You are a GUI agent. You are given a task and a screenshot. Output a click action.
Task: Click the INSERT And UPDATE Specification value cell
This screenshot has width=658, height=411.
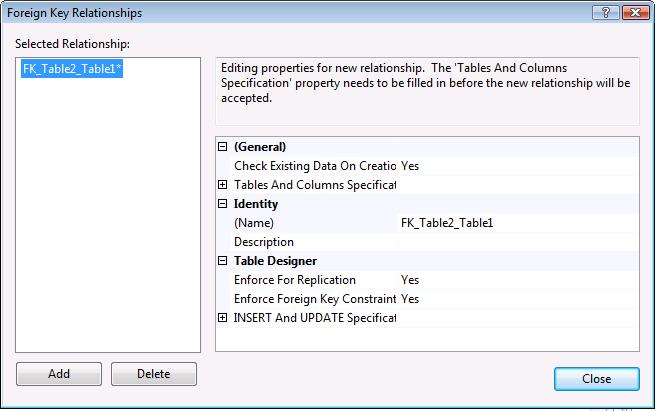coord(516,318)
